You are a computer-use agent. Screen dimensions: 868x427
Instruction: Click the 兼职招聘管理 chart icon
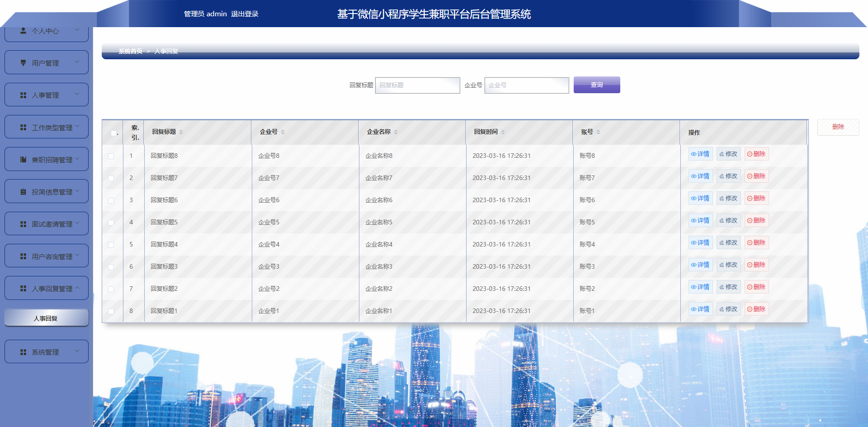23,160
